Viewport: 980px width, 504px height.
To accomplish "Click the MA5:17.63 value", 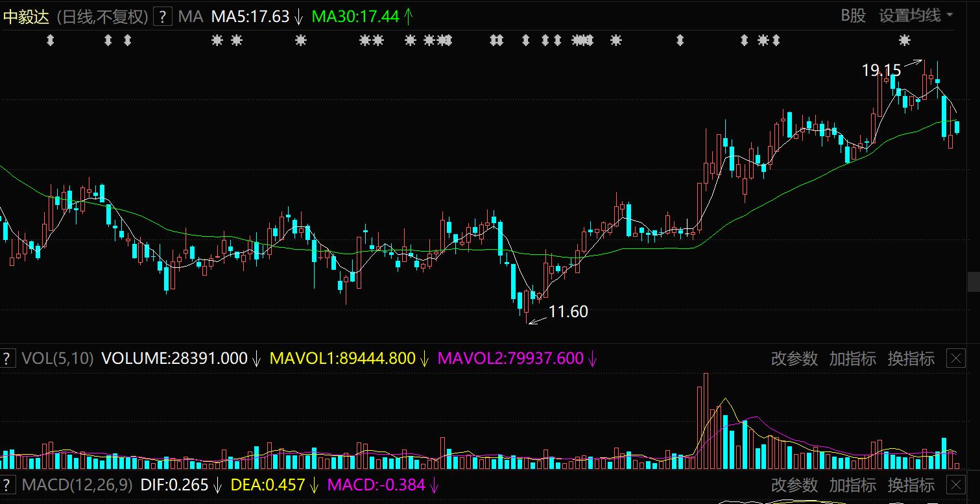I will point(250,17).
